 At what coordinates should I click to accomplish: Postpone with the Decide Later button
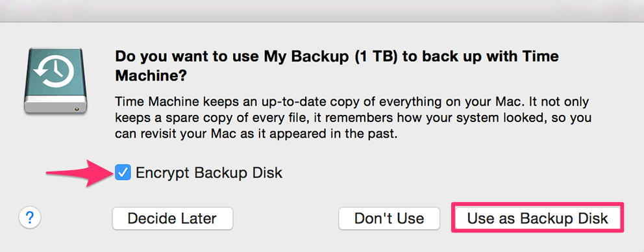(173, 218)
